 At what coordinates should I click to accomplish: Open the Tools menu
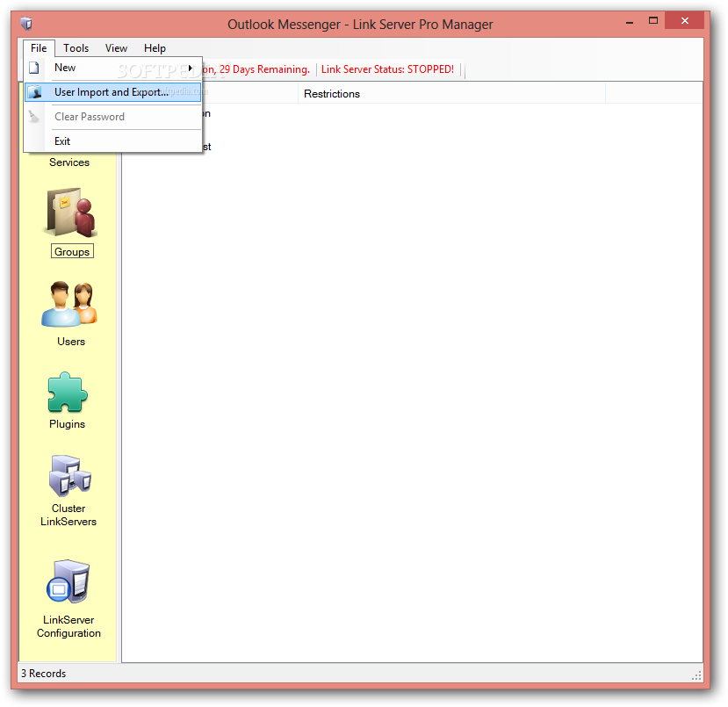[76, 48]
